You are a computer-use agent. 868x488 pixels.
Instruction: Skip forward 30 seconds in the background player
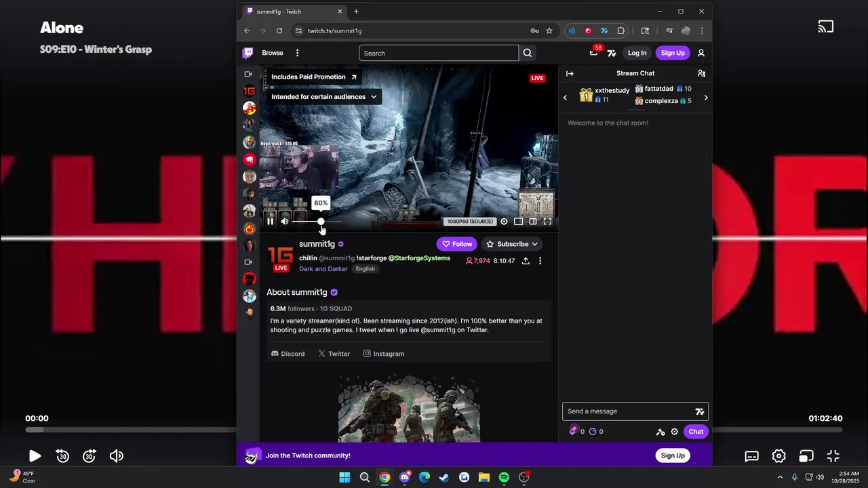coord(89,456)
